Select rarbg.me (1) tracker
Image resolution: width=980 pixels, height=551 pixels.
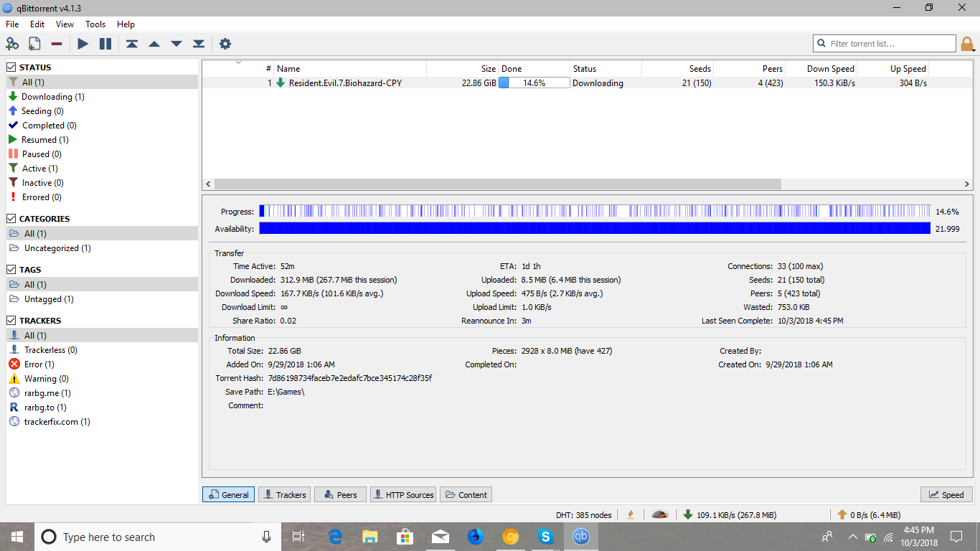pyautogui.click(x=102, y=393)
